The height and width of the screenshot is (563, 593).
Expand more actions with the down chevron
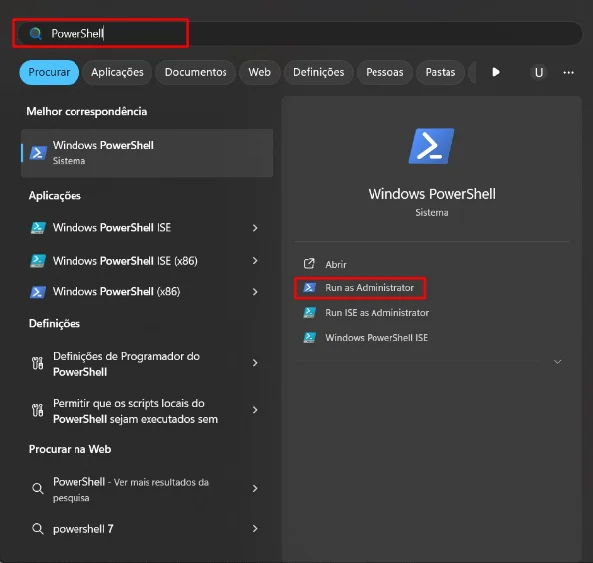click(557, 362)
